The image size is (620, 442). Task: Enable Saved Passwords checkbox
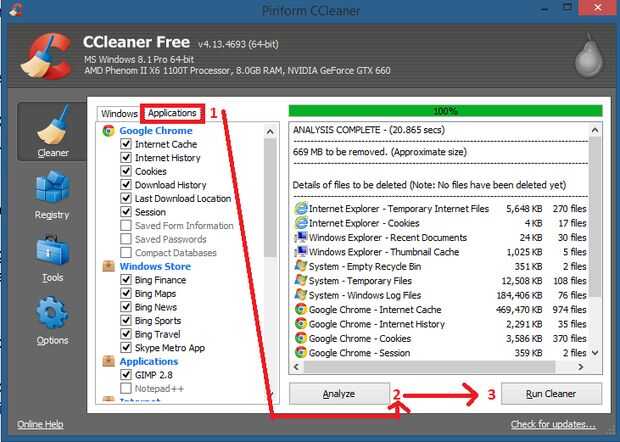pyautogui.click(x=126, y=239)
